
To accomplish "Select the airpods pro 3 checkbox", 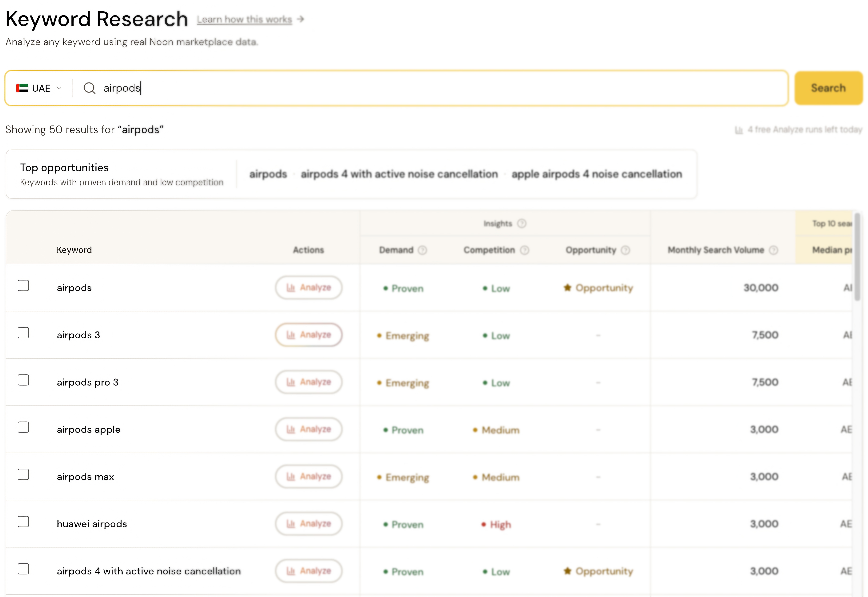I will [23, 380].
